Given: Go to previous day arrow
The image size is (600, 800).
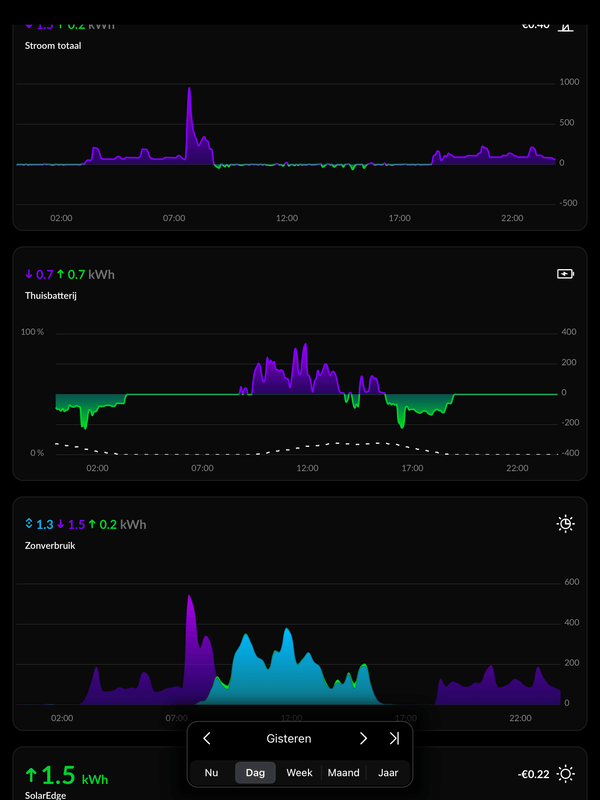Looking at the screenshot, I should click(207, 738).
